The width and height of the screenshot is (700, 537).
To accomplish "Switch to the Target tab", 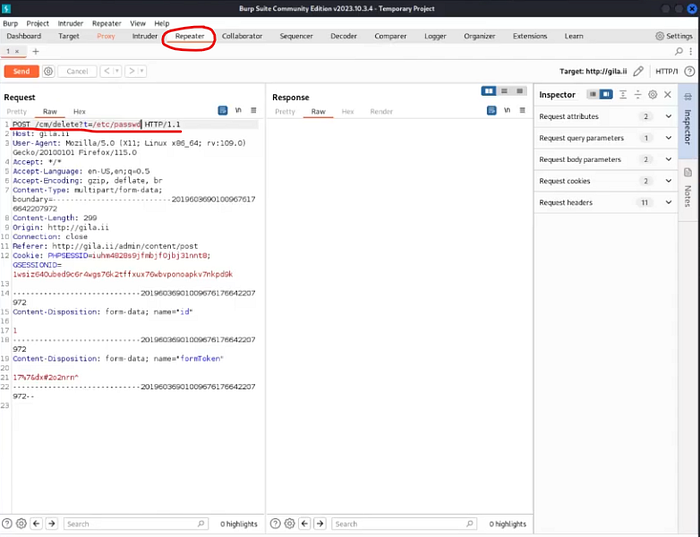I will pyautogui.click(x=69, y=36).
